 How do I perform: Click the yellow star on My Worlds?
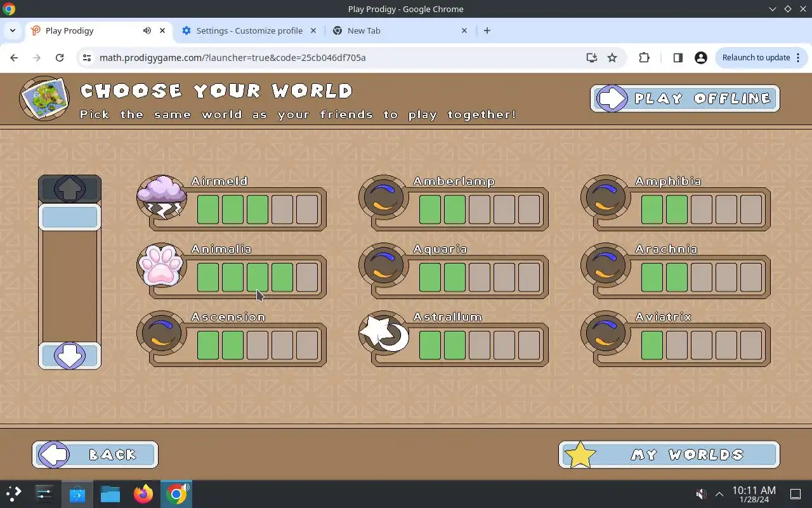(580, 455)
